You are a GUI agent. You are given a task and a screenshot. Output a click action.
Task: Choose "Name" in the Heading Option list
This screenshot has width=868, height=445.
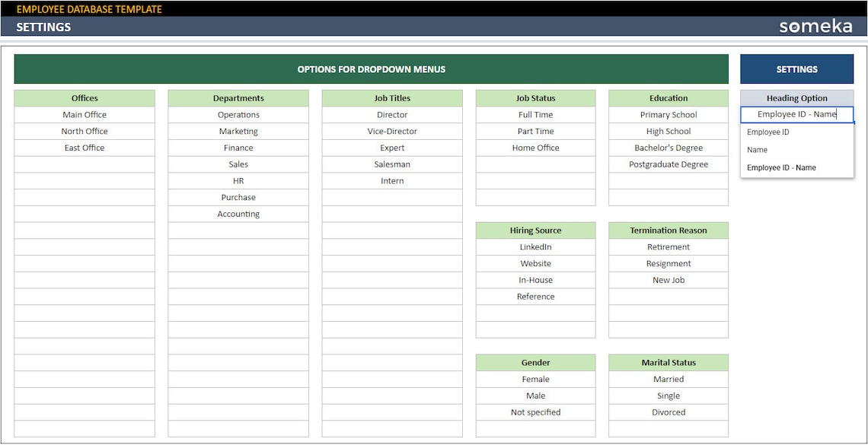tap(756, 150)
